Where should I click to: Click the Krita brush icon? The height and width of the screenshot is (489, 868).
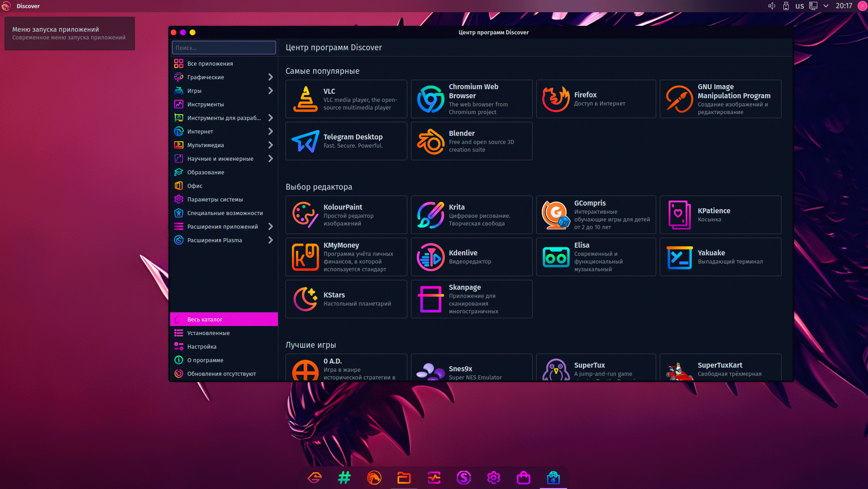tap(431, 215)
